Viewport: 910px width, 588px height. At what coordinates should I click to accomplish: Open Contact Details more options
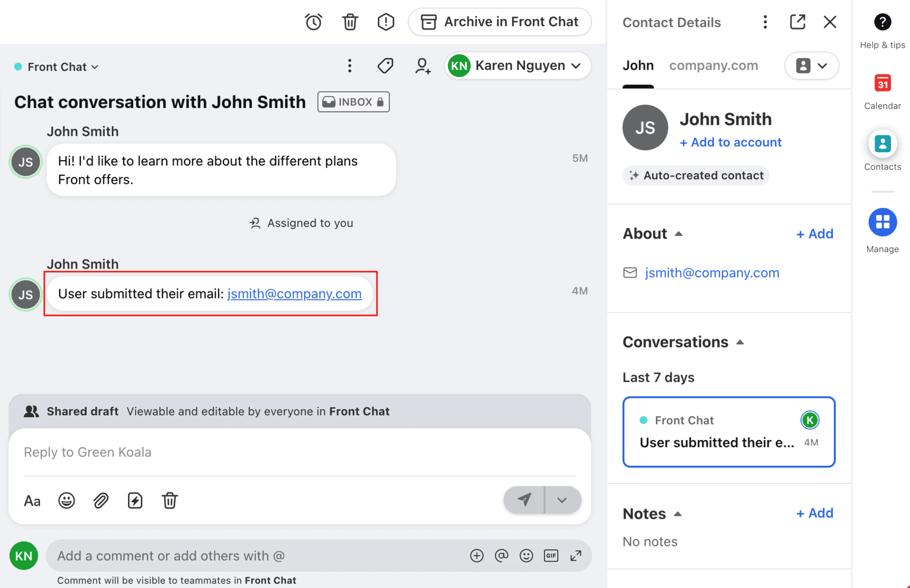click(x=765, y=22)
